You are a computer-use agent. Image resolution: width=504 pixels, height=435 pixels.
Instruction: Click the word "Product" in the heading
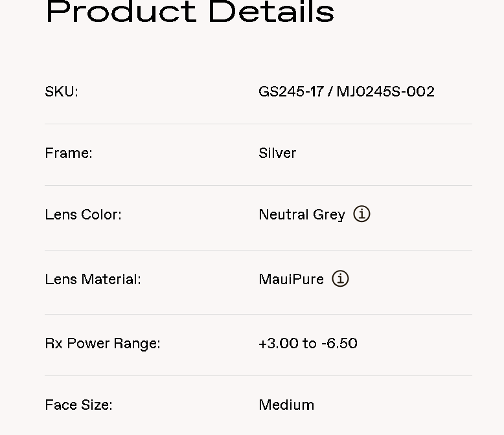[120, 12]
